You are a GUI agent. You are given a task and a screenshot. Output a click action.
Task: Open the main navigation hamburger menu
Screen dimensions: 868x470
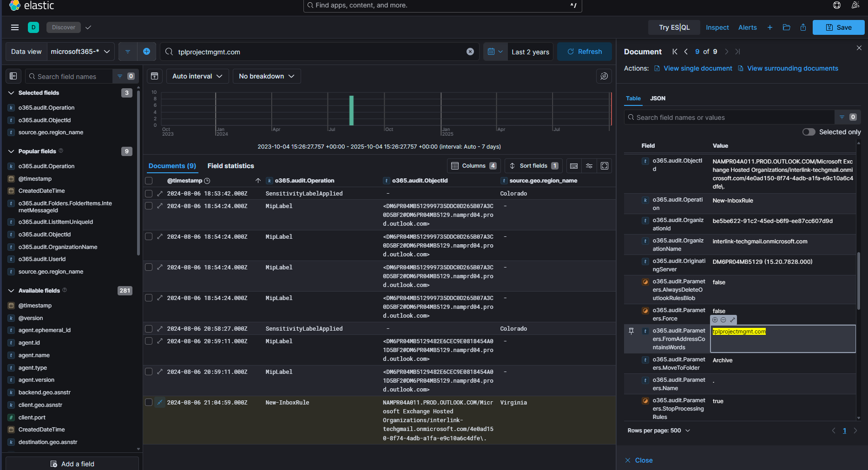pos(15,27)
